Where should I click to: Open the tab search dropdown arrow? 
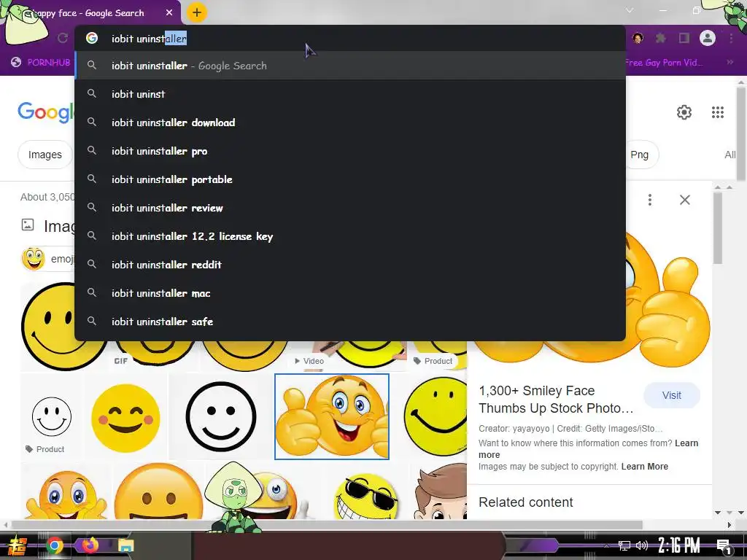[x=630, y=10]
